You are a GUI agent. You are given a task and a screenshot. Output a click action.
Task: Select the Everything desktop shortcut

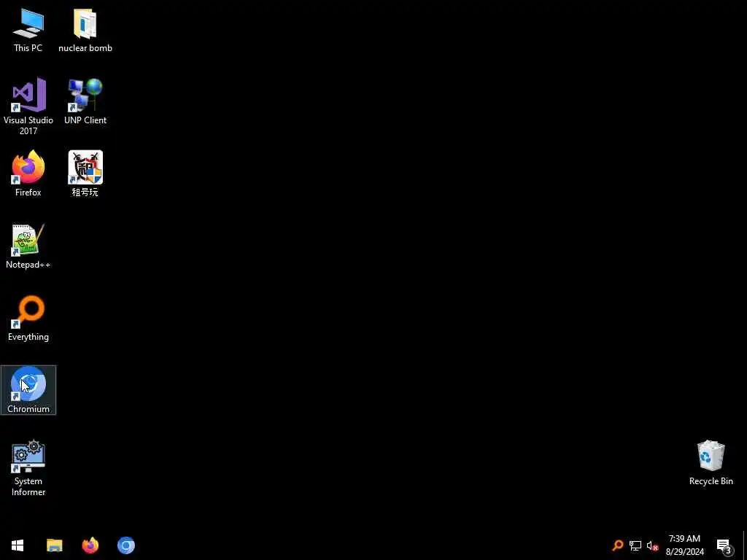click(x=28, y=319)
